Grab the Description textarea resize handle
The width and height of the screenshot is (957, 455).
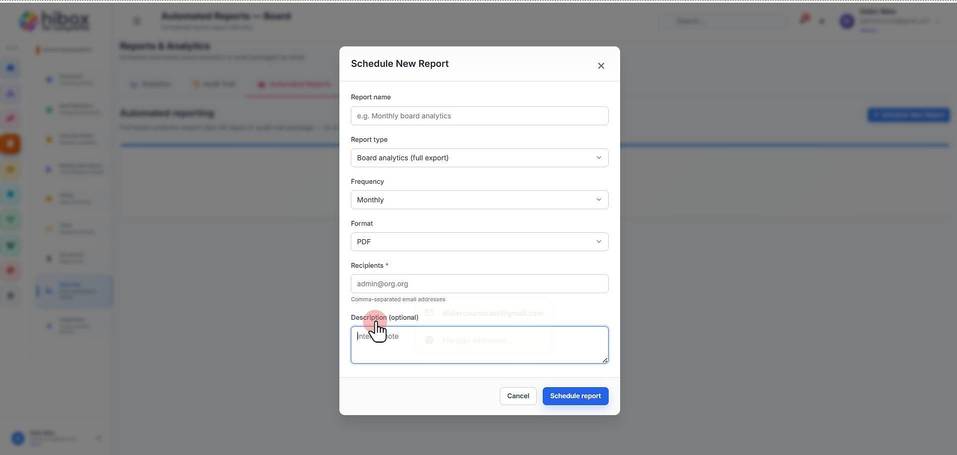coord(605,360)
